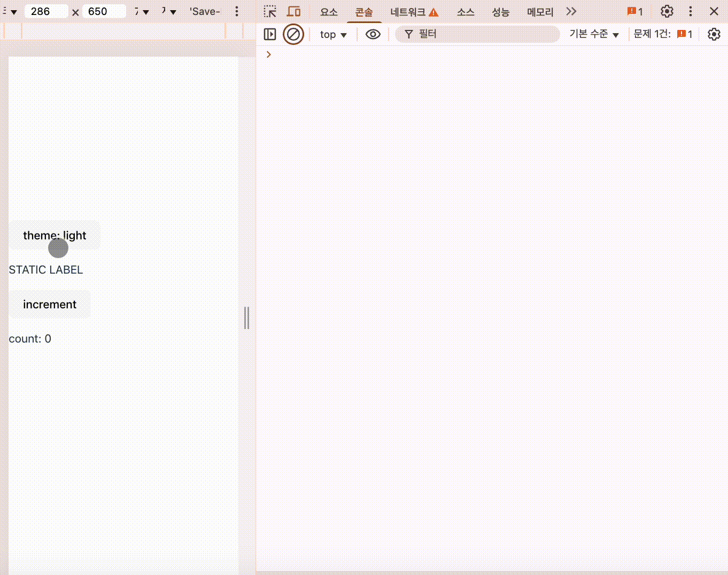Open the 기본 수준 log level dropdown

594,34
